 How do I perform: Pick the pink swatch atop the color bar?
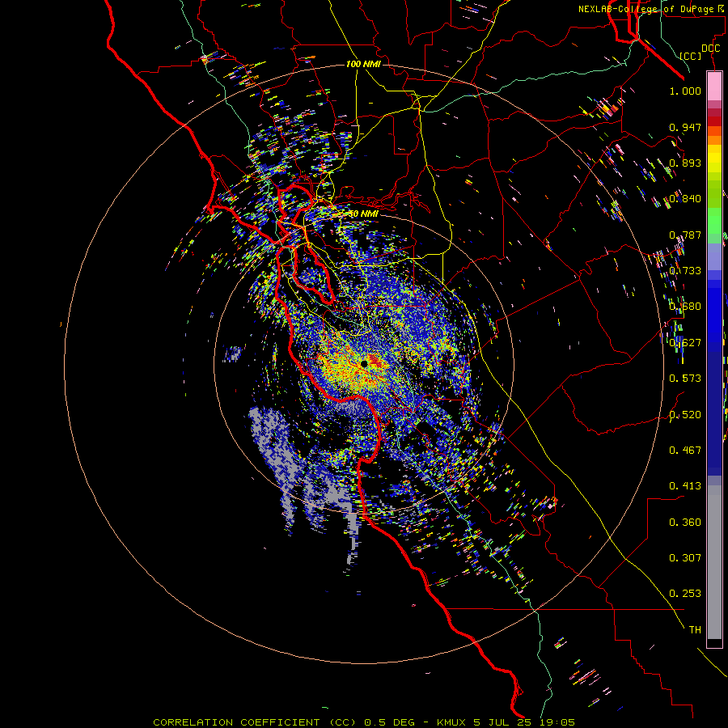pyautogui.click(x=714, y=87)
